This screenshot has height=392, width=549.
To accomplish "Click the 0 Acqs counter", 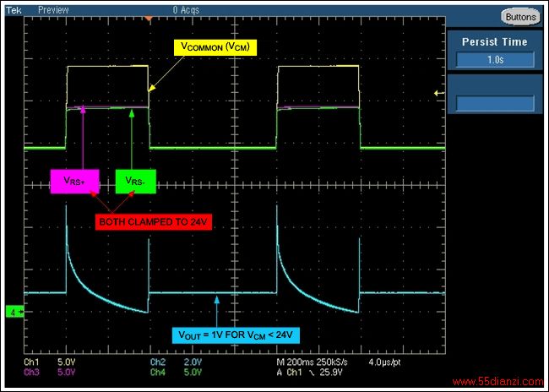I will [186, 10].
